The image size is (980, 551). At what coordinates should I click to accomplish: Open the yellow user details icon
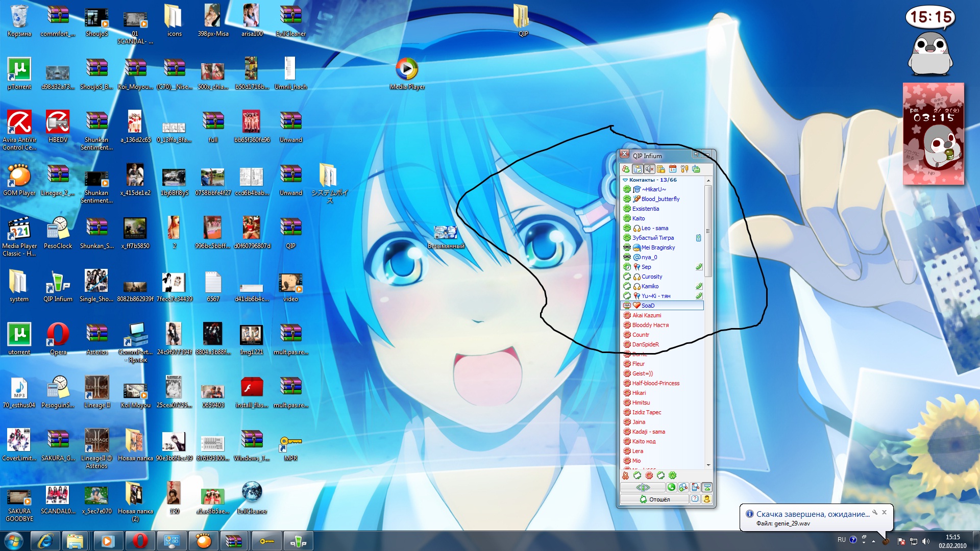coord(707,499)
